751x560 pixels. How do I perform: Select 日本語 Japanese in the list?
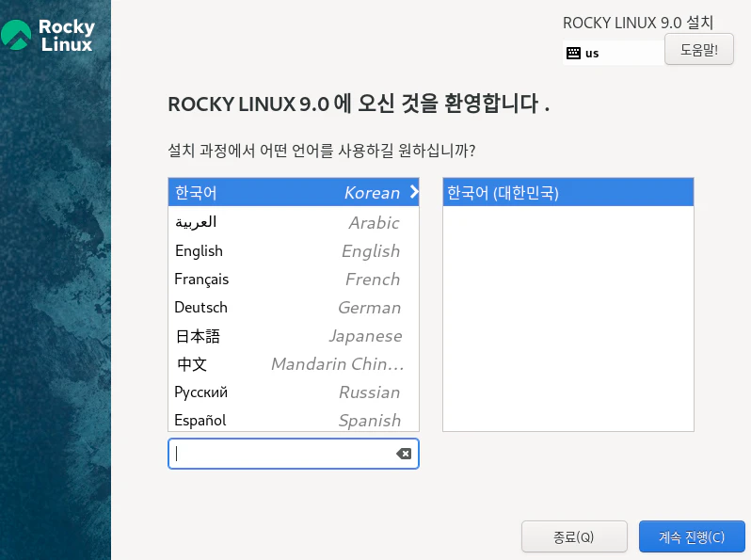point(293,336)
